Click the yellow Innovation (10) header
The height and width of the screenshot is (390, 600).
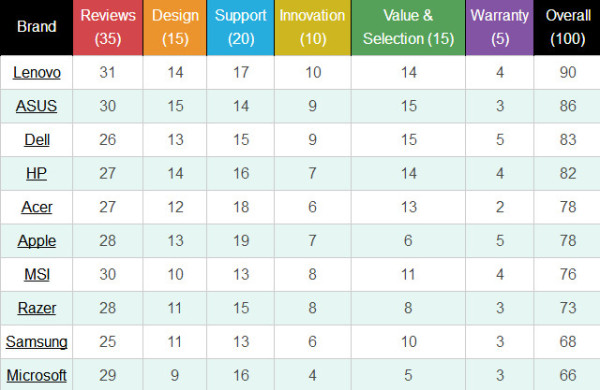click(x=313, y=28)
